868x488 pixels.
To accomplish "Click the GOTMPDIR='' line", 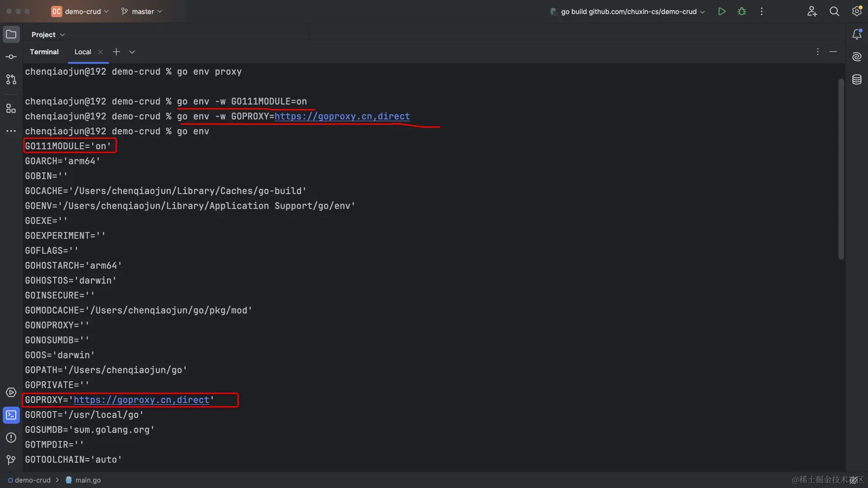I will click(x=54, y=445).
